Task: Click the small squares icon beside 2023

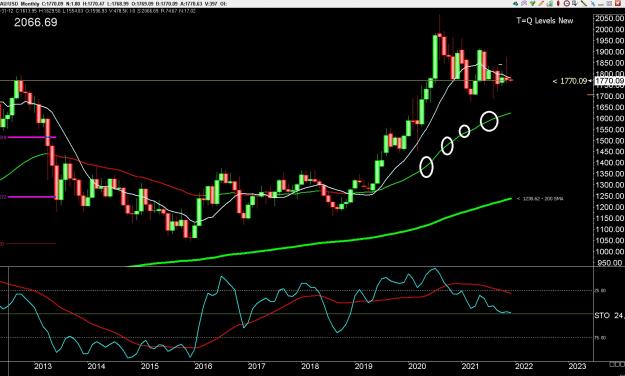Action: pos(617,364)
